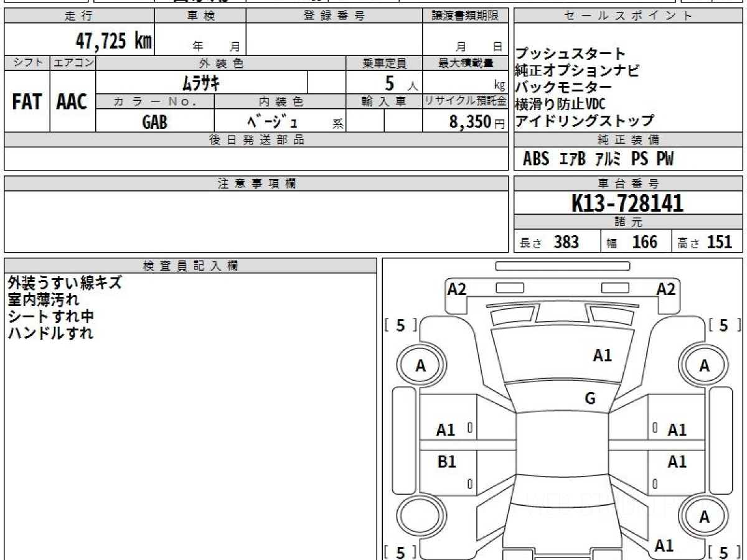Image resolution: width=747 pixels, height=560 pixels.
Task: Click the FAT shift type value
Action: pyautogui.click(x=27, y=102)
